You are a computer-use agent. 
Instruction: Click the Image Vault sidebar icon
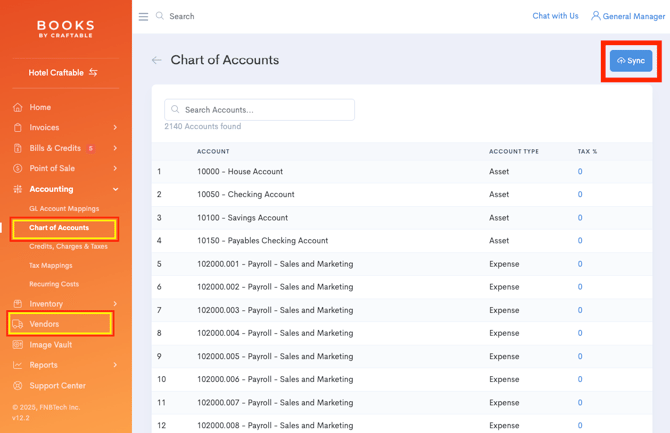[x=18, y=345]
